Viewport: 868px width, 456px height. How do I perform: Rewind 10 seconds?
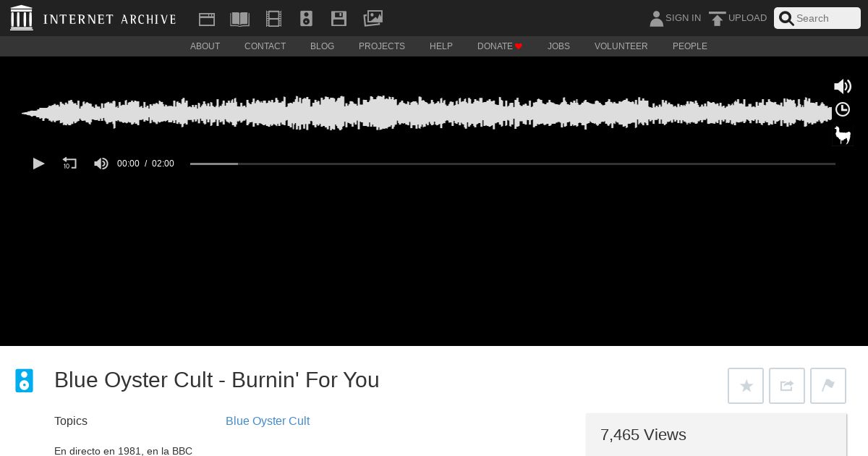coord(69,164)
